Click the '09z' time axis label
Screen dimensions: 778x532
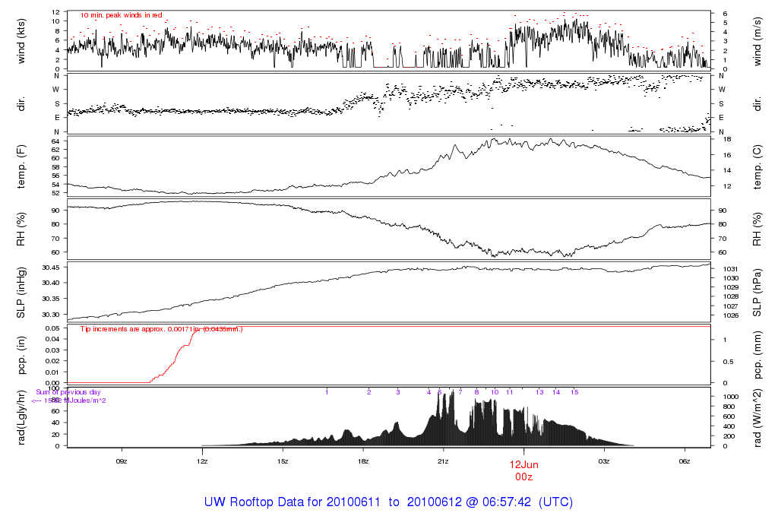(x=122, y=461)
